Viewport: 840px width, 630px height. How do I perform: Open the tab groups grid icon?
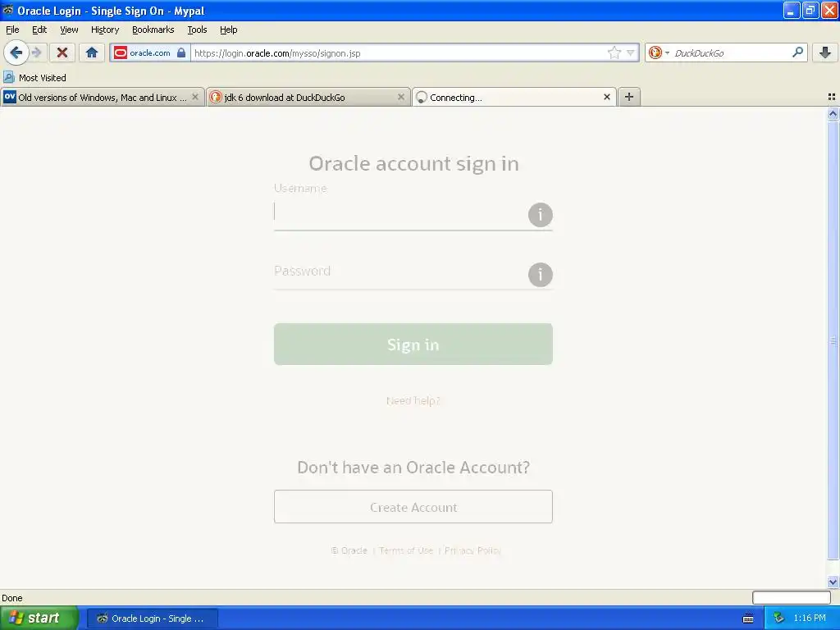tap(832, 97)
